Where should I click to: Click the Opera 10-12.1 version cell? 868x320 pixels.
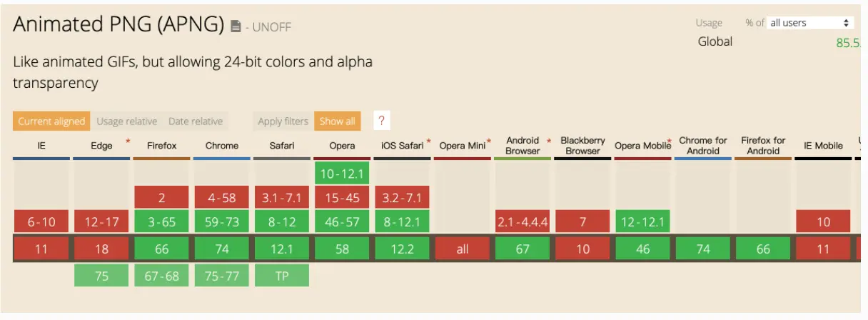click(x=342, y=173)
